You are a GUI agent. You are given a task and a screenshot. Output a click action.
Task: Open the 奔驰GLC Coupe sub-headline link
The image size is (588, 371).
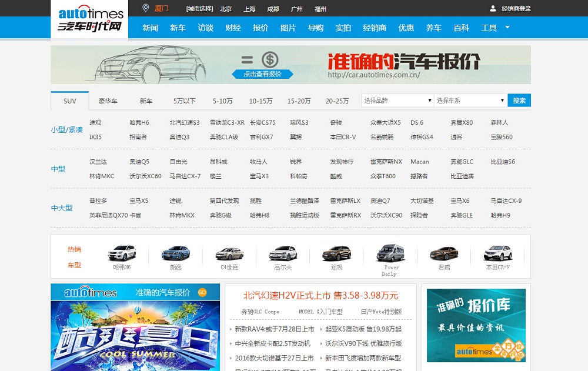pos(260,312)
